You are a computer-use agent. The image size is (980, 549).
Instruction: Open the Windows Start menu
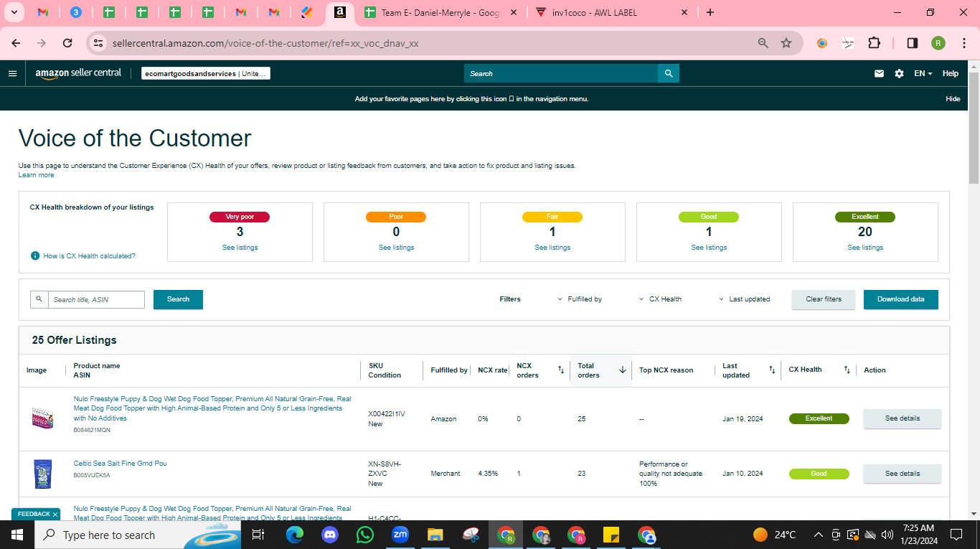coord(17,535)
